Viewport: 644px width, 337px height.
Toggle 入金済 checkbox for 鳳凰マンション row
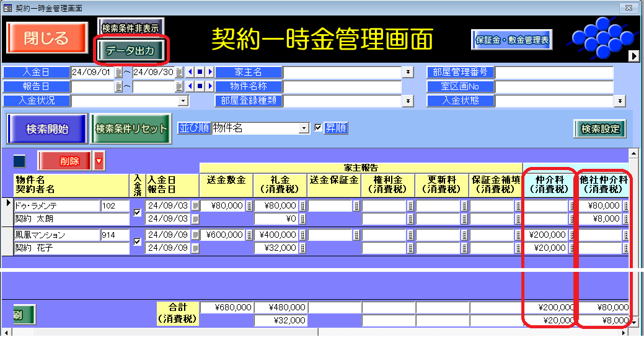138,241
